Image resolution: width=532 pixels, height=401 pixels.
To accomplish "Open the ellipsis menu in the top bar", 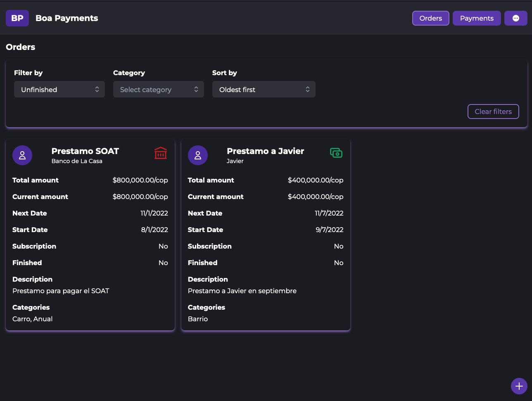I will (x=516, y=18).
